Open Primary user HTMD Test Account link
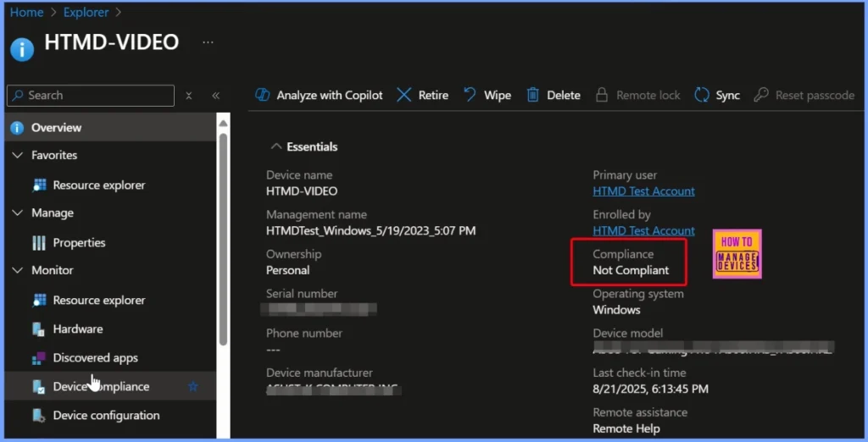Image resolution: width=868 pixels, height=442 pixels. pos(644,191)
